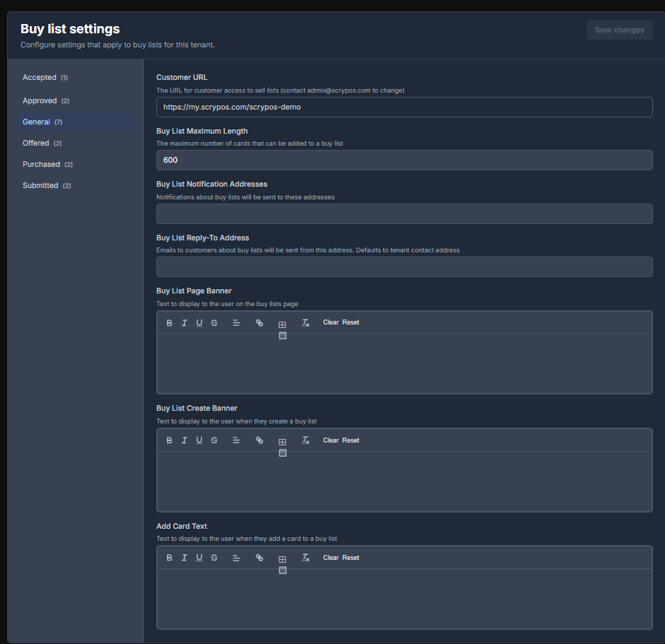This screenshot has height=644, width=665.
Task: Open the Offered settings section
Action: tap(76, 144)
